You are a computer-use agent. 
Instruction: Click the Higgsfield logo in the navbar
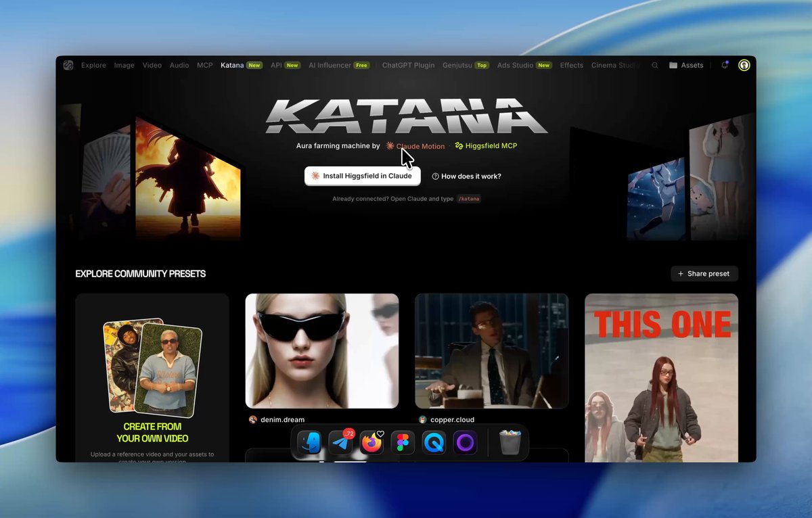[68, 66]
